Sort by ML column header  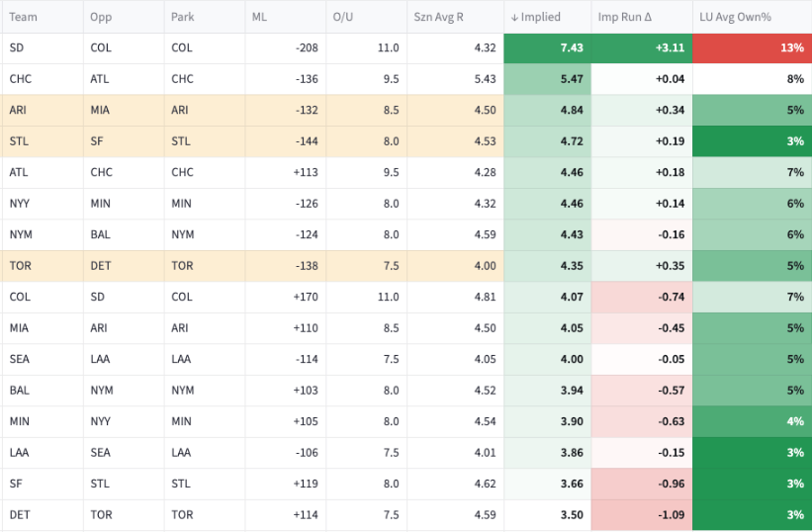pyautogui.click(x=259, y=17)
